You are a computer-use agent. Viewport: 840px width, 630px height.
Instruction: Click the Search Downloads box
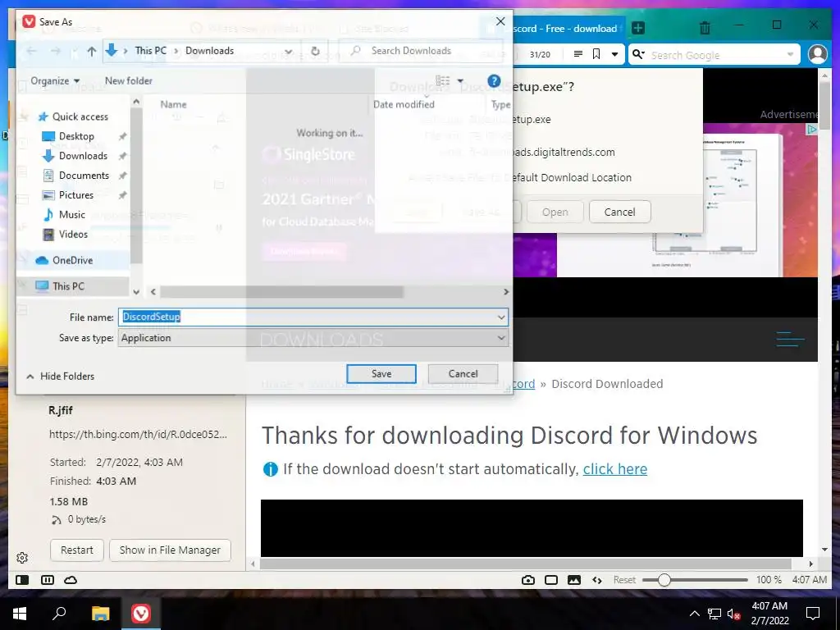[422, 51]
